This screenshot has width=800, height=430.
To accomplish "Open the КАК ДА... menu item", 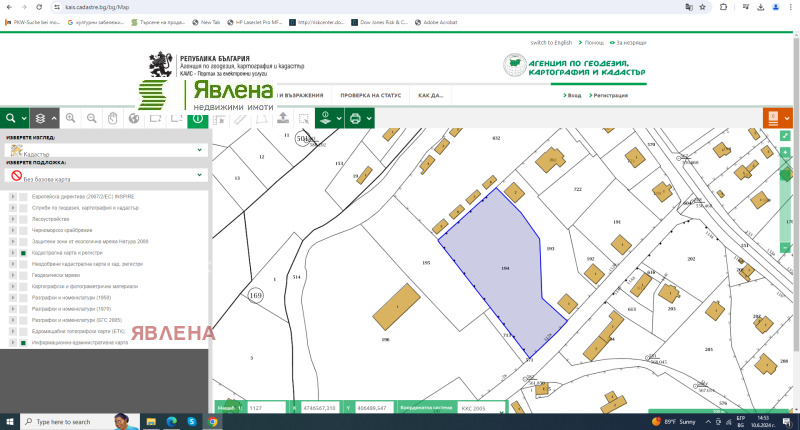I will pyautogui.click(x=430, y=95).
